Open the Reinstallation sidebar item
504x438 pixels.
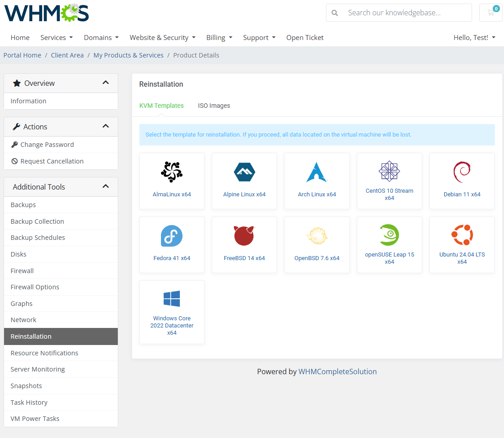click(x=61, y=336)
